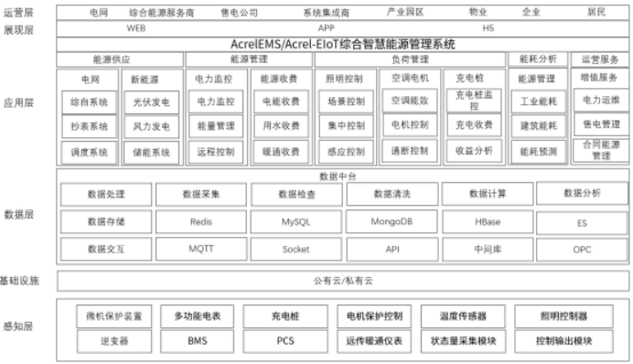Select the 能耗分析 section header

click(x=538, y=59)
